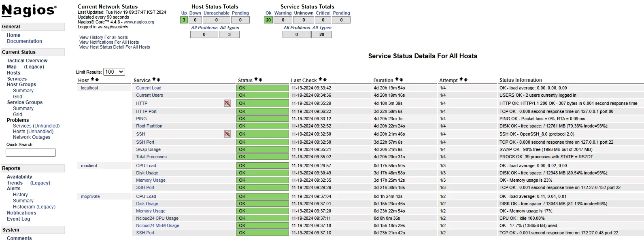The height and width of the screenshot is (240, 644).
Task: Sort Duration column ascending with up arrow
Action: [x=397, y=80]
